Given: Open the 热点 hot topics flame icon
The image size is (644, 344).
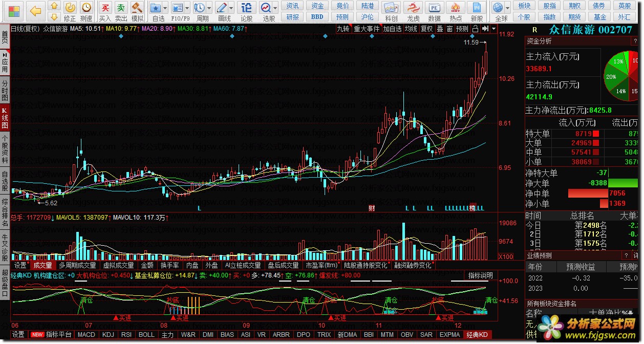Looking at the screenshot, I should (x=456, y=11).
